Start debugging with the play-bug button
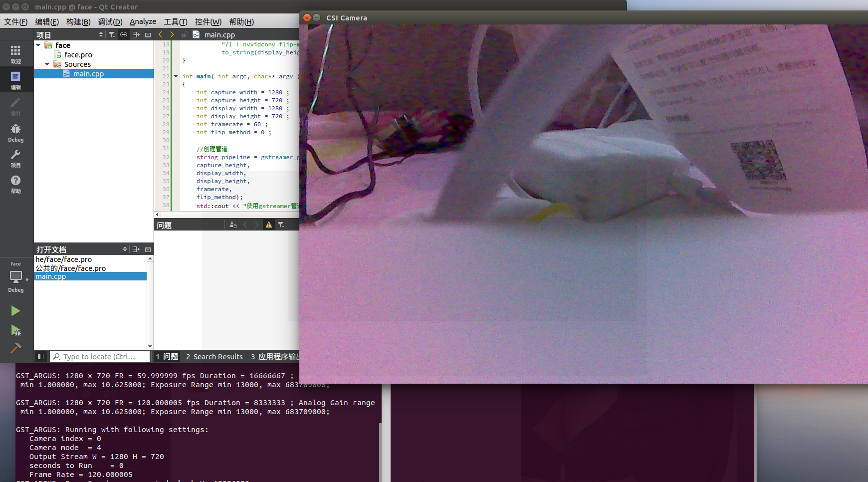Viewport: 868px width, 482px height. pyautogui.click(x=15, y=330)
